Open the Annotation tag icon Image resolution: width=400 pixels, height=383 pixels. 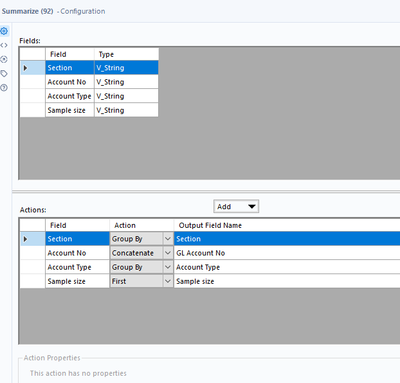pos(4,74)
